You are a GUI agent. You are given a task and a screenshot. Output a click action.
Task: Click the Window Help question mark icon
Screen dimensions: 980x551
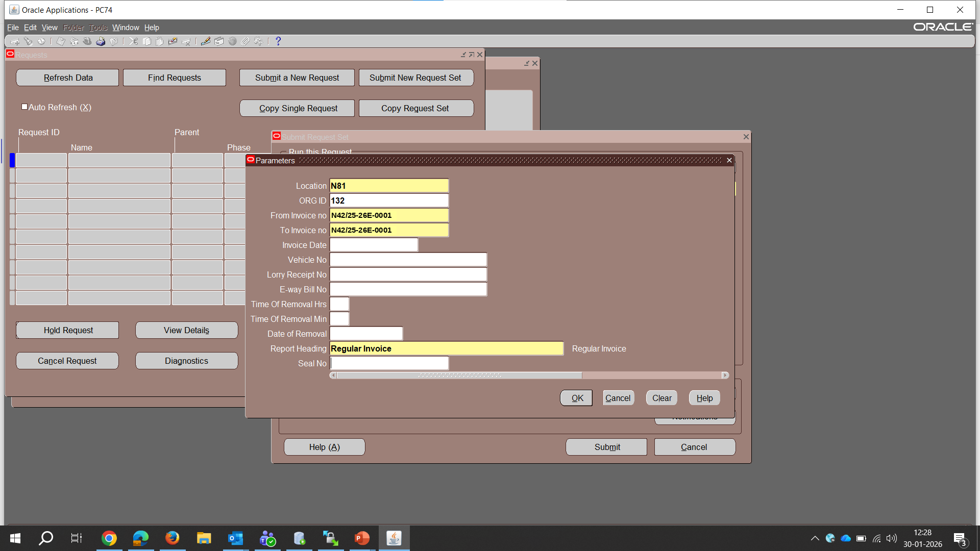278,41
